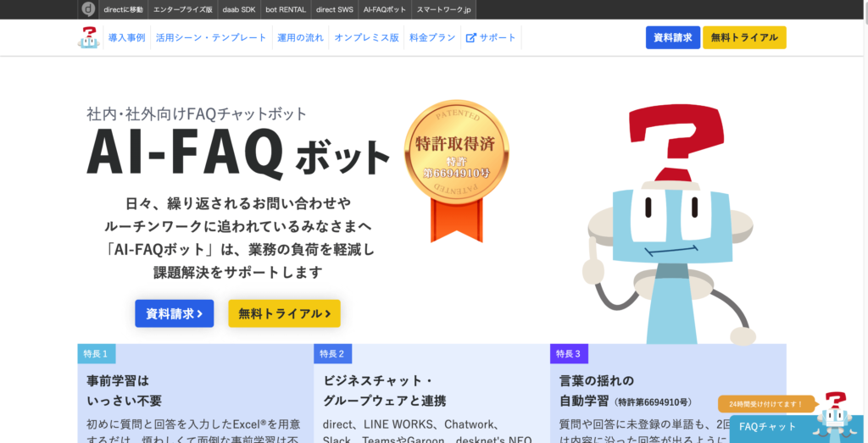Click the 社内・社外向けFAQチャットボット subtitle
Viewport: 868px width, 443px height.
click(x=197, y=114)
